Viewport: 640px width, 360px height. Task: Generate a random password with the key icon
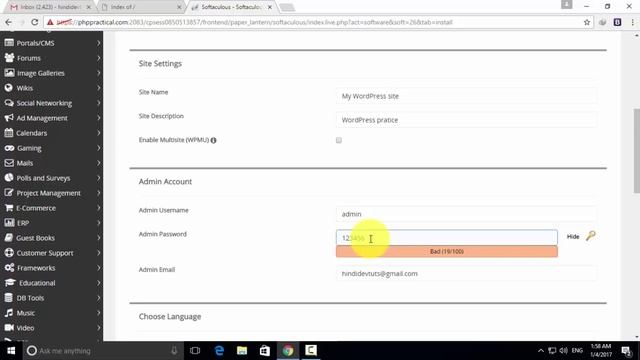pos(591,236)
